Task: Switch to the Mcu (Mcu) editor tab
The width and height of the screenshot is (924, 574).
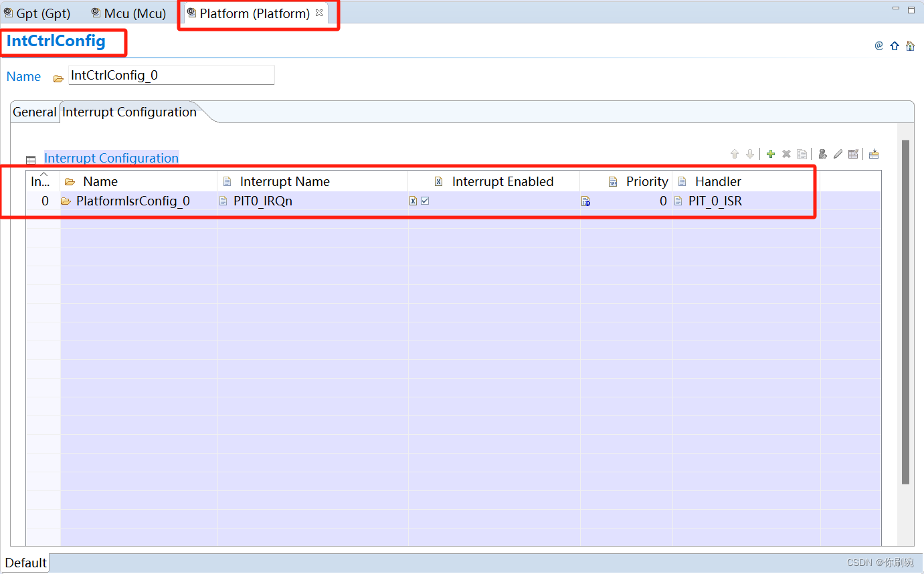Action: pyautogui.click(x=129, y=13)
